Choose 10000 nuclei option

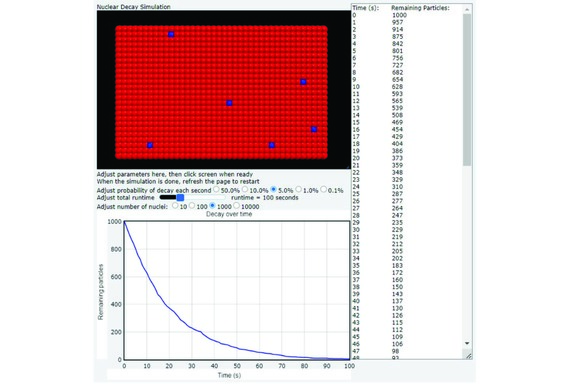click(237, 206)
